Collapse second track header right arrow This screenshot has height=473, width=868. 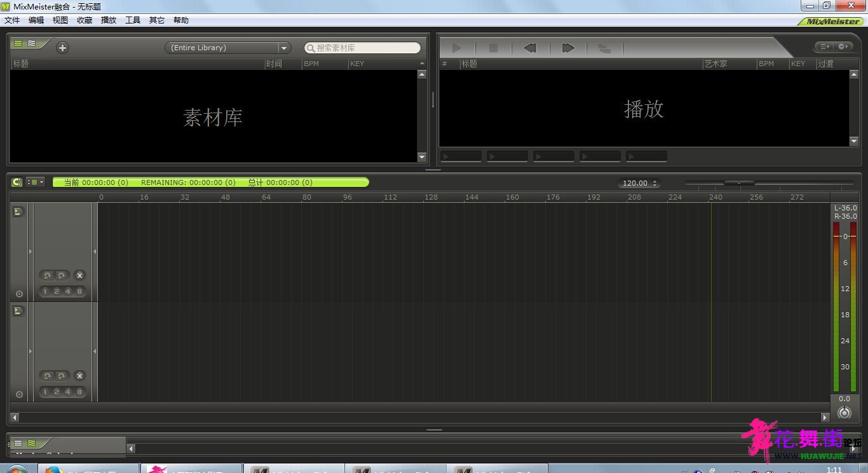tap(95, 351)
